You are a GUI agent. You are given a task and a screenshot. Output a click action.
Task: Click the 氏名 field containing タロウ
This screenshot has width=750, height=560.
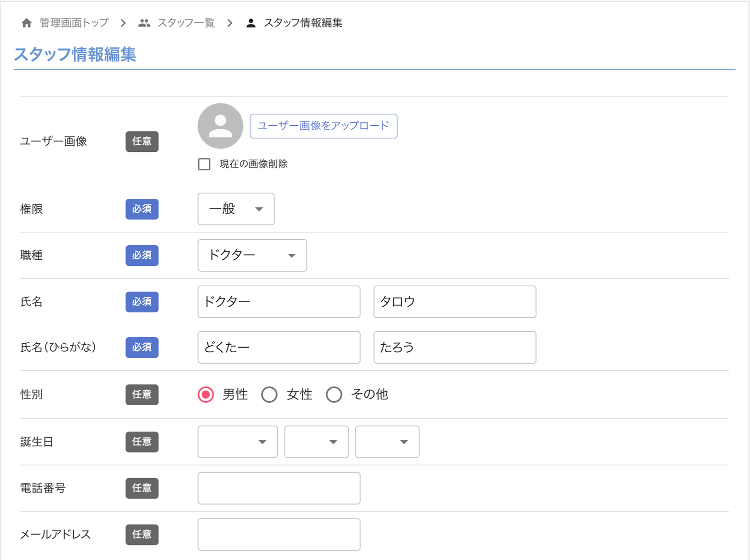point(454,302)
